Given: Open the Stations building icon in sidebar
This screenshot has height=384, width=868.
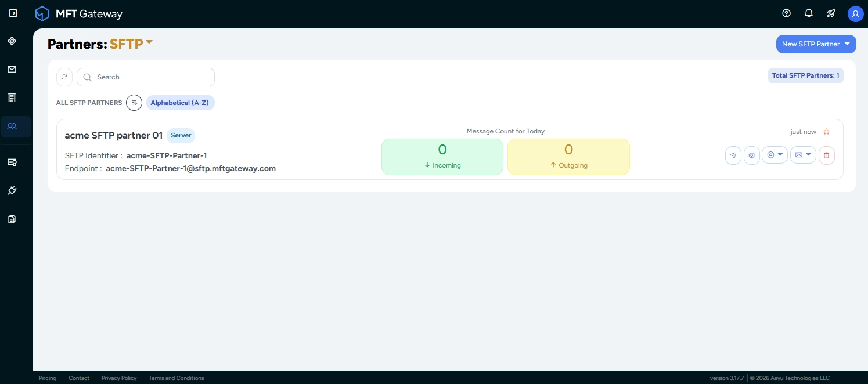Looking at the screenshot, I should tap(12, 97).
